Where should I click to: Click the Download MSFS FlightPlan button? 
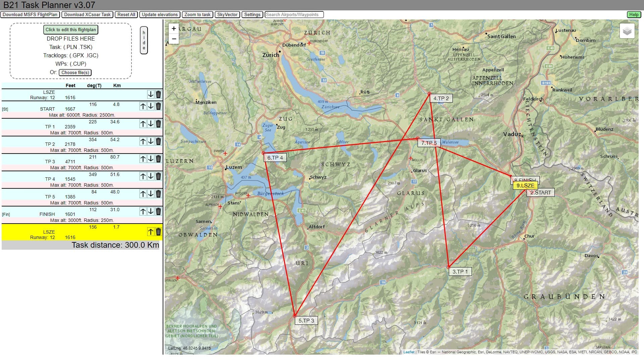[30, 14]
